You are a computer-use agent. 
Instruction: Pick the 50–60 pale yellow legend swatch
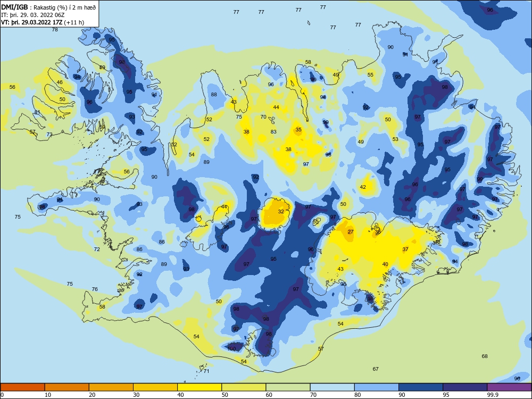pyautogui.click(x=244, y=387)
